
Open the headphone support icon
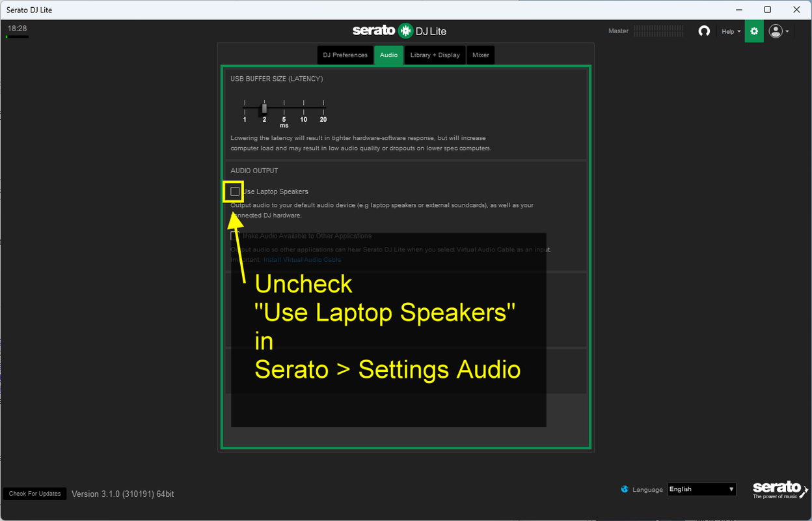pos(704,31)
